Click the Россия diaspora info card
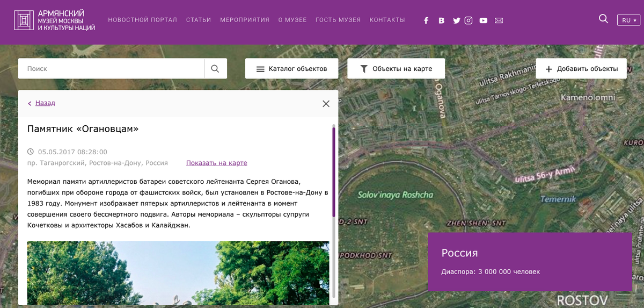Viewport: 644px width, 308px height. pos(530,262)
